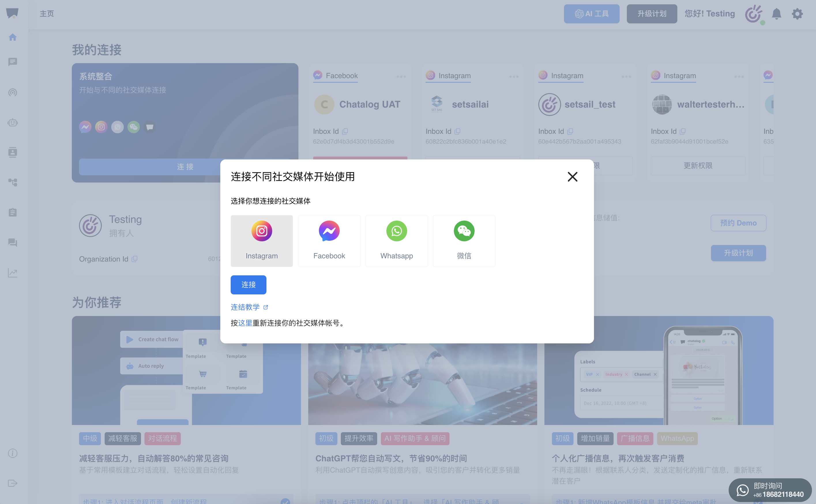This screenshot has height=504, width=816.
Task: Open the more options dots on waltertesterh card
Action: point(739,77)
